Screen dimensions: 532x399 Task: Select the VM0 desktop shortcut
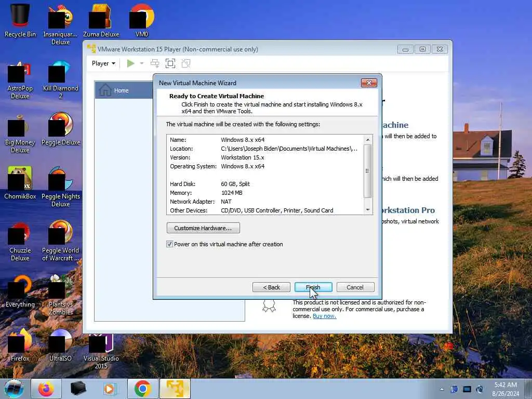tap(142, 20)
